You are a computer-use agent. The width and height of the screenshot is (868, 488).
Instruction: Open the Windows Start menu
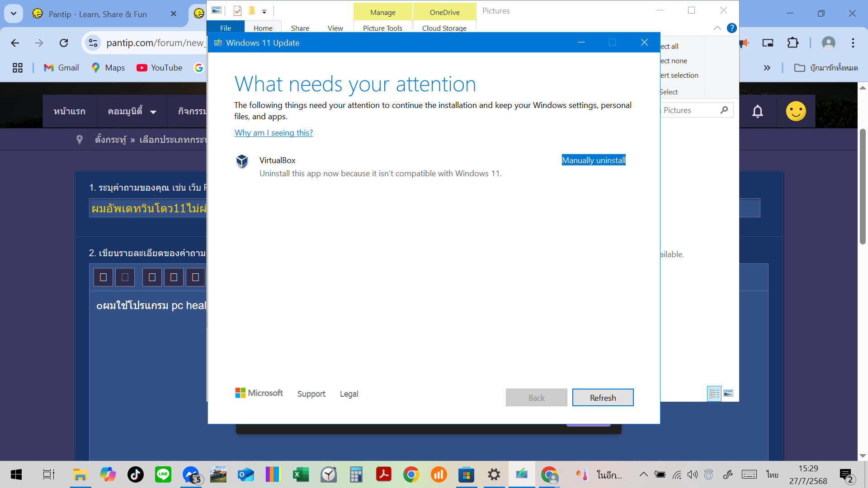16,474
